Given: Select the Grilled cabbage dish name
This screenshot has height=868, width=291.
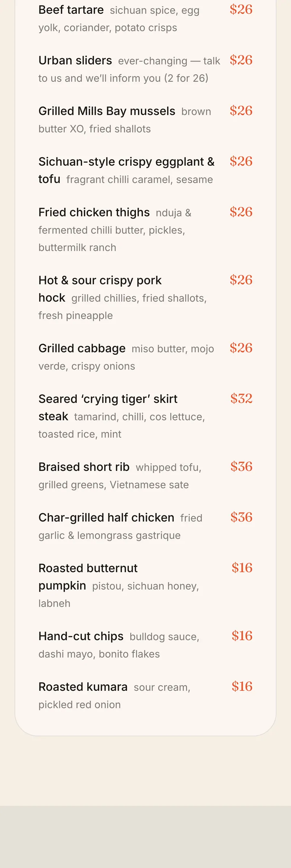Looking at the screenshot, I should click(x=82, y=348).
